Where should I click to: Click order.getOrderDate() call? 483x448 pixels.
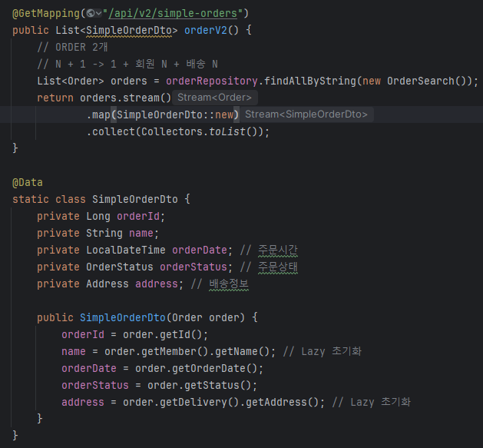click(197, 368)
